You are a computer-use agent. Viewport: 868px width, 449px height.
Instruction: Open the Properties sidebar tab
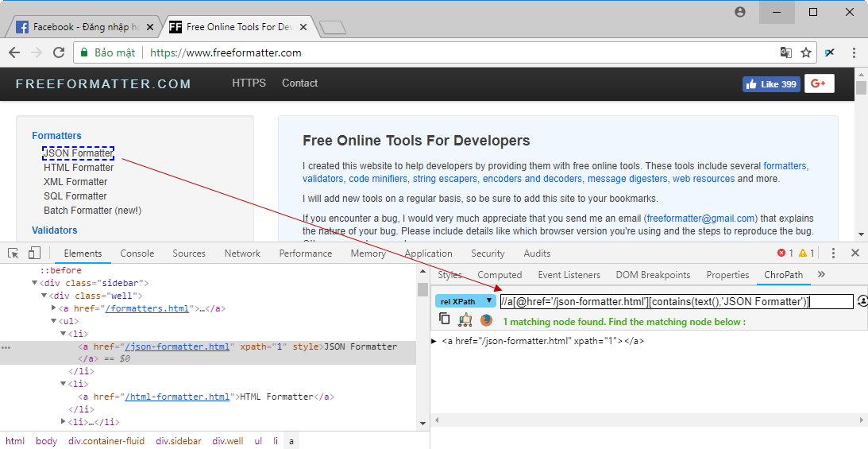tap(727, 275)
